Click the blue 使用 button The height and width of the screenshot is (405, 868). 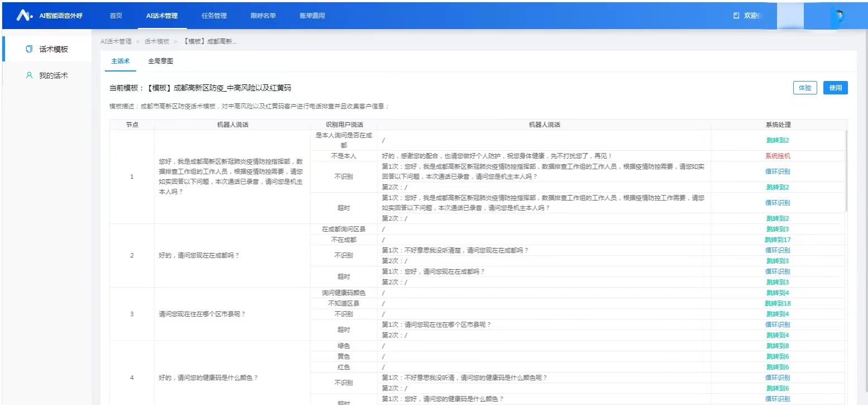coord(835,88)
